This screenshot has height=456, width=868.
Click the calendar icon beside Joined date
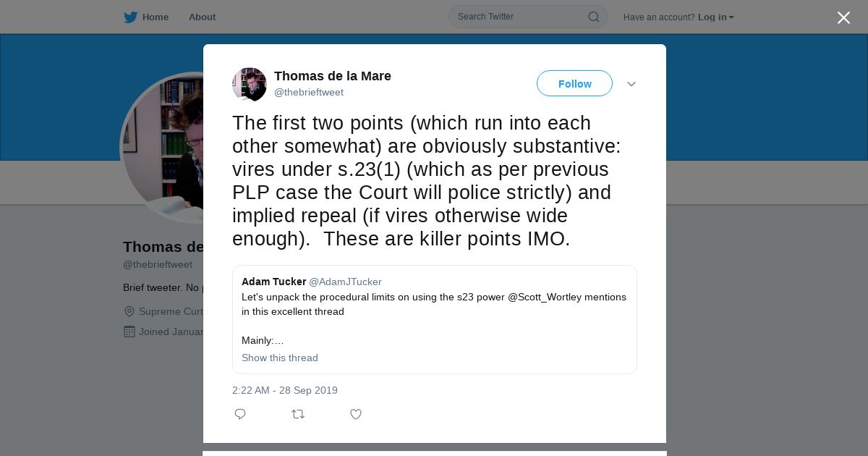pos(129,332)
